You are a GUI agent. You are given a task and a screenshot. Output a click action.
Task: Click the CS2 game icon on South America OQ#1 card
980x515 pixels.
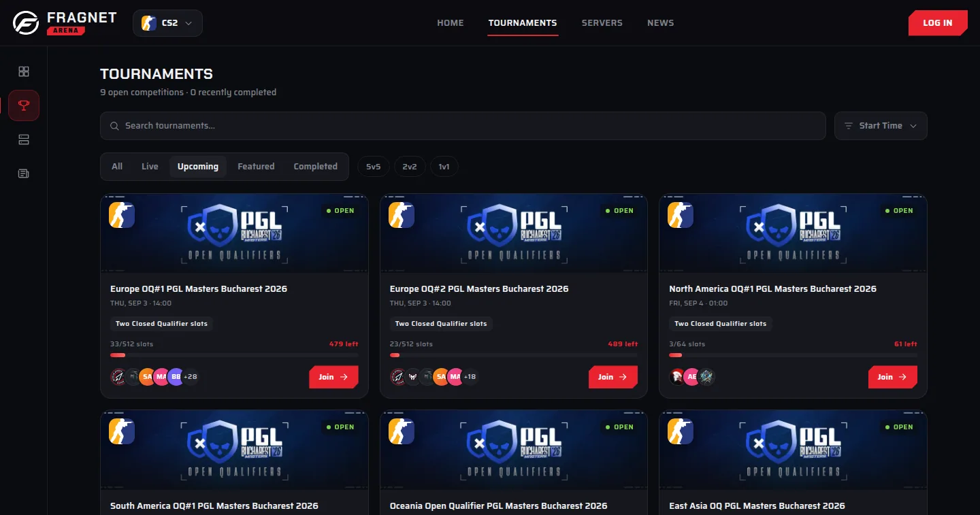click(x=122, y=431)
